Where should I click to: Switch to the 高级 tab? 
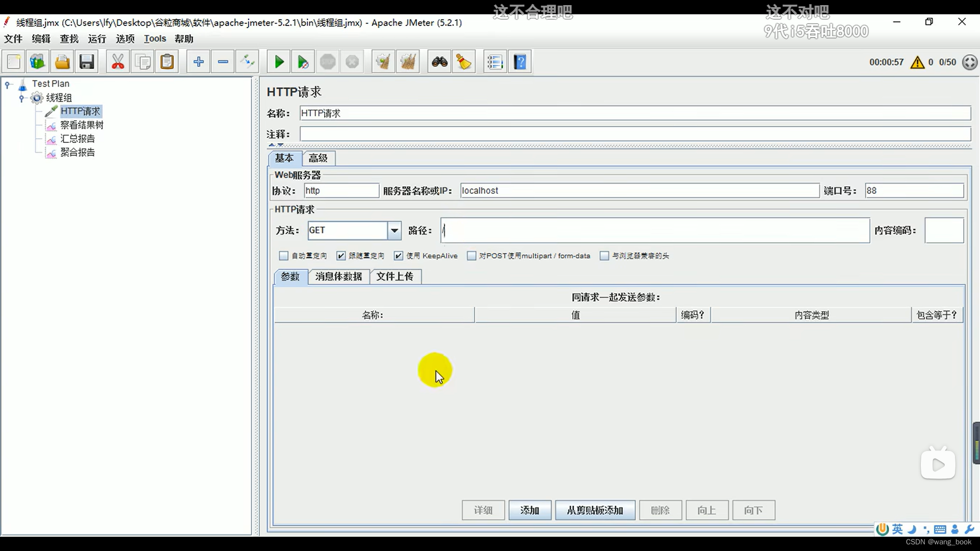(x=318, y=158)
